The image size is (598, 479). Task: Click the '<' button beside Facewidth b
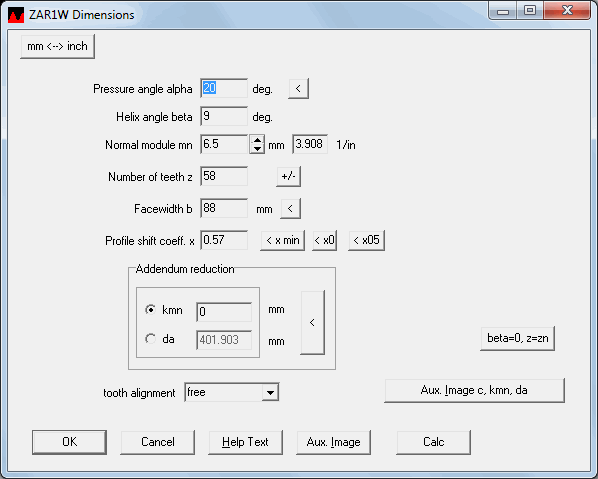pos(290,209)
